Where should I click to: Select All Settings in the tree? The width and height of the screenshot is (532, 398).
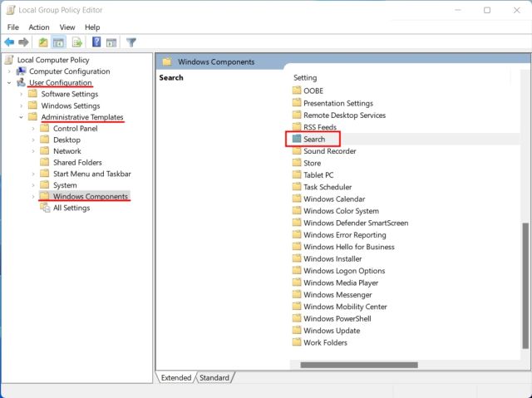[x=71, y=208]
